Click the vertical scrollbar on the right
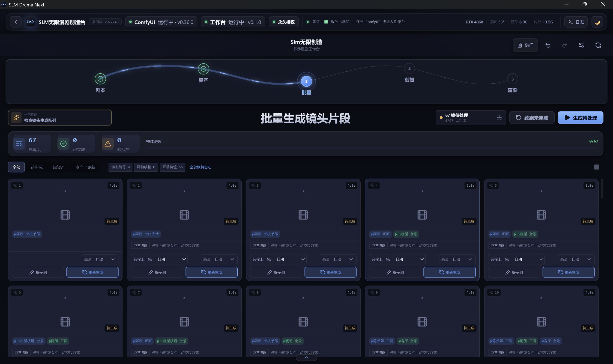 coord(601,189)
